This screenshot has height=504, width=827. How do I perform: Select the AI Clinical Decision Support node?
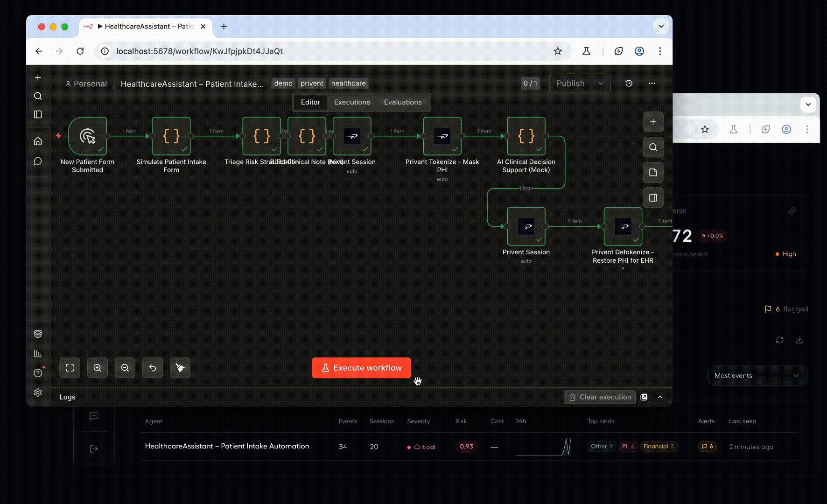coord(526,136)
